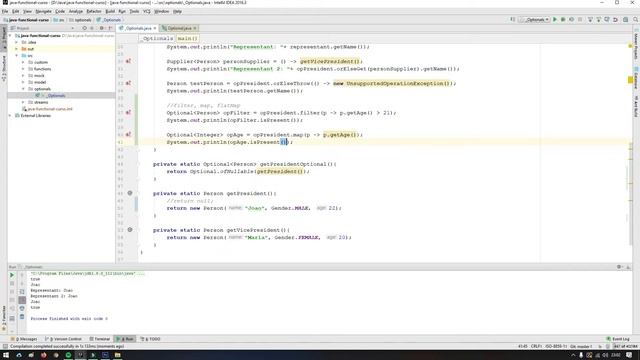Click the print icon in the Run console toolbar
This screenshot has width=640, height=360.
tap(22, 308)
